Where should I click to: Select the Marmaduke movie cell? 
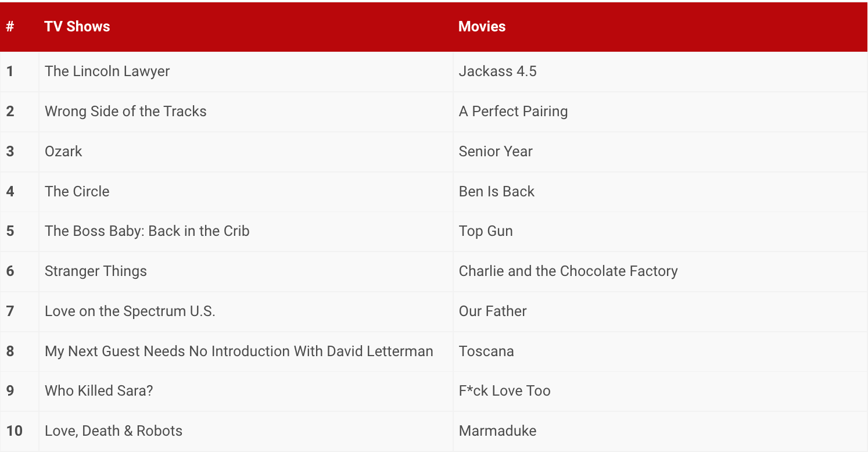497,431
